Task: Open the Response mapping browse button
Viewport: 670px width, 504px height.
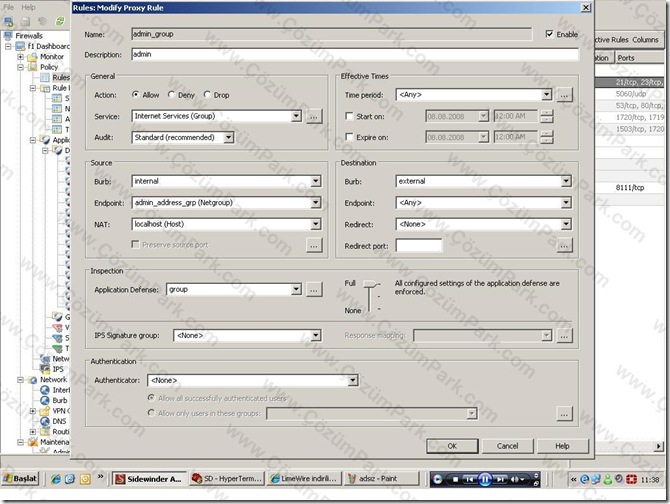Action: [x=564, y=336]
